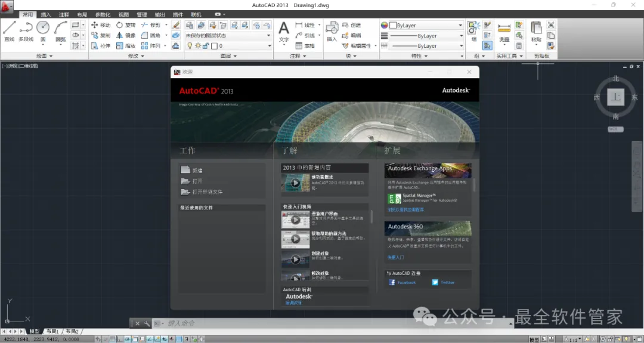Toggle the layer sun freeze icon
This screenshot has width=644, height=343.
pos(197,45)
